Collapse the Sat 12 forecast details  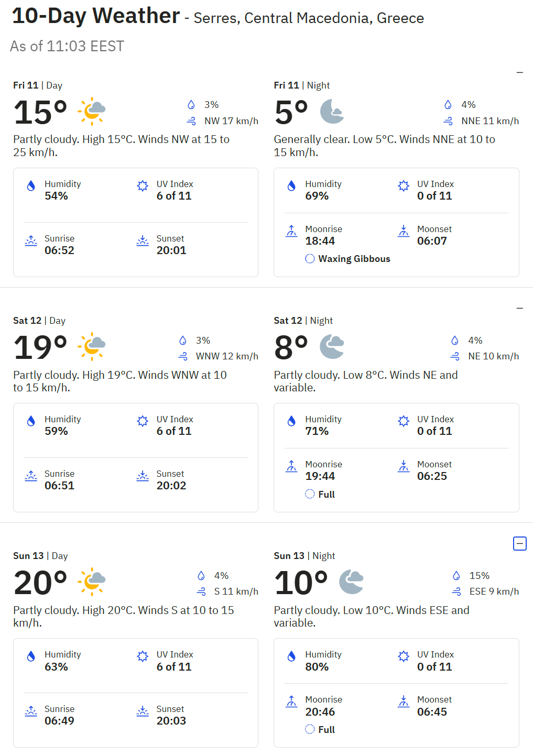[x=519, y=308]
